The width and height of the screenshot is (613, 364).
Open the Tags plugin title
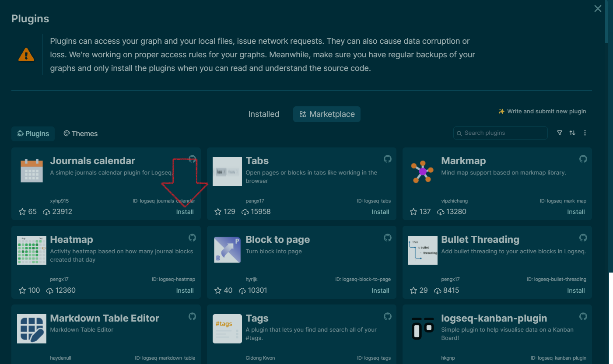click(x=257, y=318)
